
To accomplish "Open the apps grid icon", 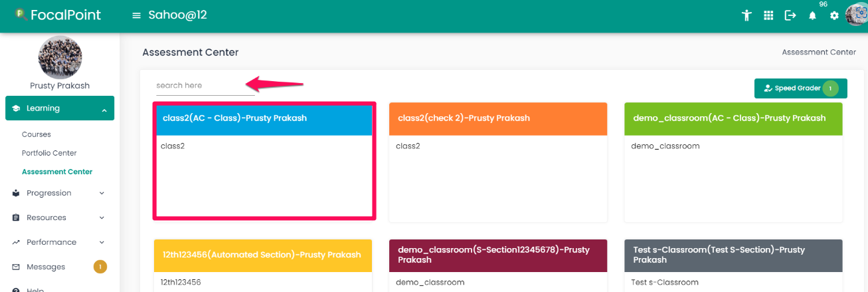I will [768, 15].
